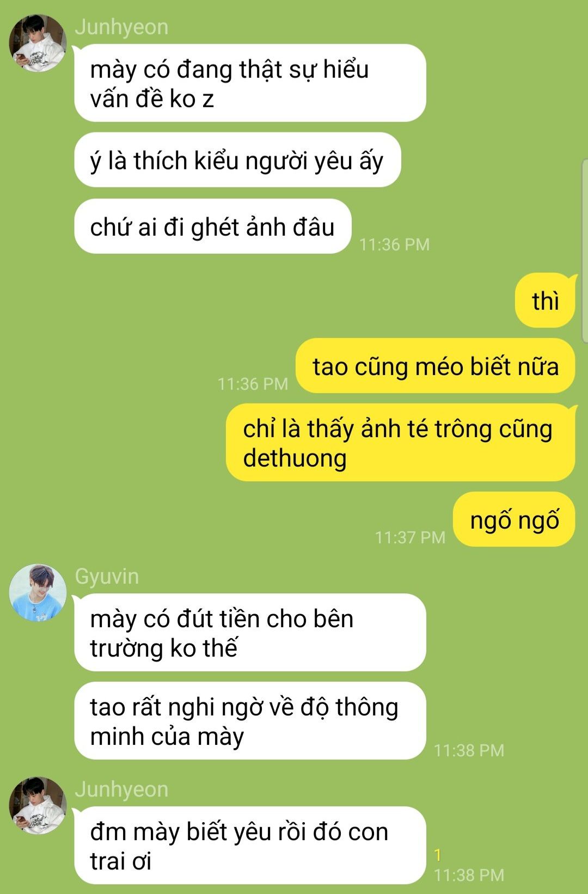
Task: Tap the Gyuvin sender name
Action: [x=107, y=577]
